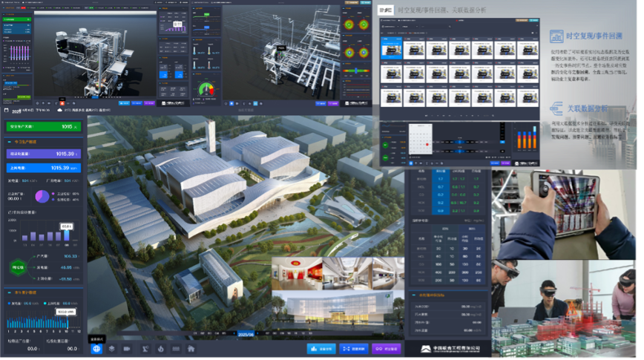Select the layers stack icon in bottom toolbar

(x=111, y=348)
